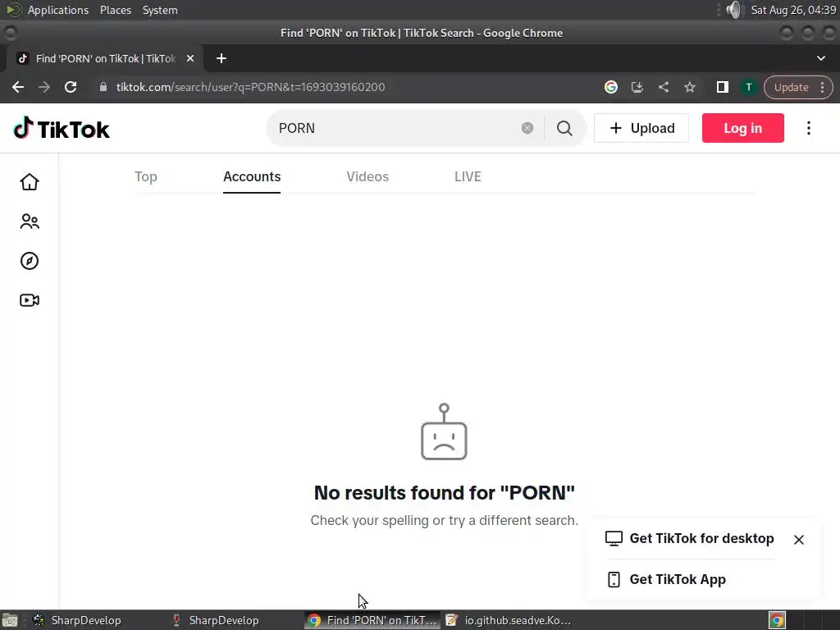Click the TikTok logo
The image size is (840, 630).
point(62,129)
